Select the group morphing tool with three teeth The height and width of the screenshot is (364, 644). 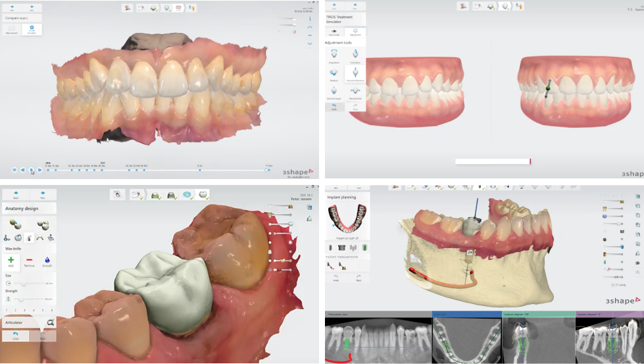[x=43, y=224]
